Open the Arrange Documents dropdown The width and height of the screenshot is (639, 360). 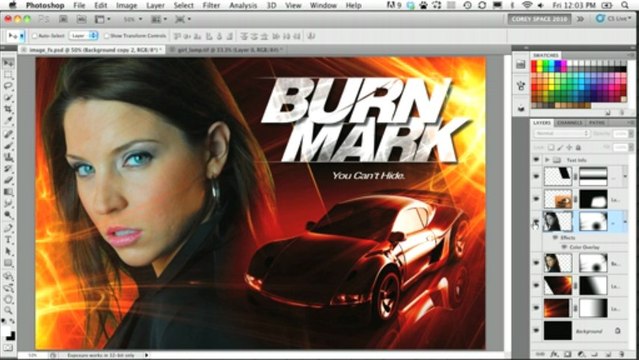[159, 19]
